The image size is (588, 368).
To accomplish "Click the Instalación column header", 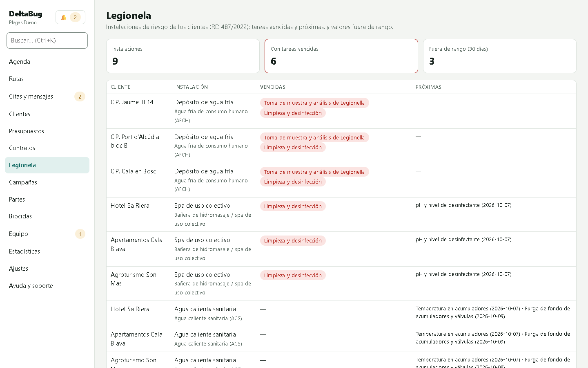I will click(191, 87).
